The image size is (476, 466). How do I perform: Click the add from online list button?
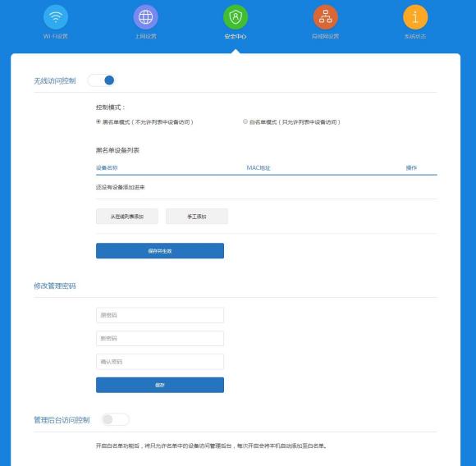(127, 217)
